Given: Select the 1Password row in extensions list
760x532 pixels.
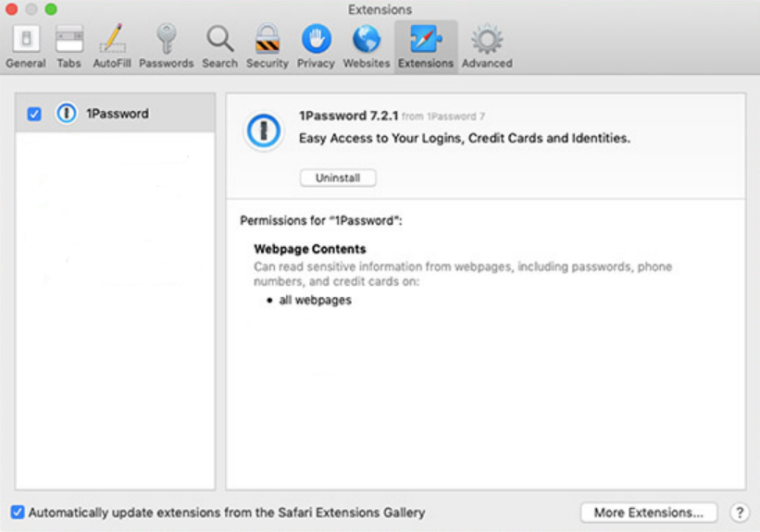Looking at the screenshot, I should point(115,113).
